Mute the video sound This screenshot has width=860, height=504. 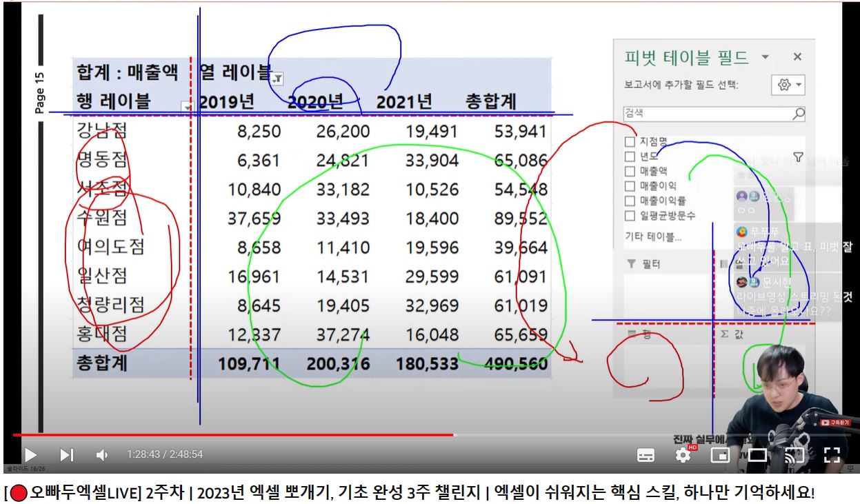click(102, 454)
